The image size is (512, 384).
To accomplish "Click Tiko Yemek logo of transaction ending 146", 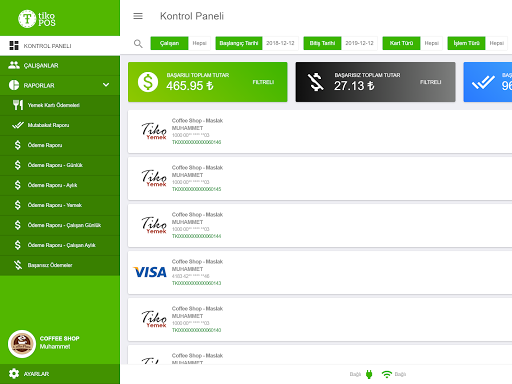I will pyautogui.click(x=154, y=131).
